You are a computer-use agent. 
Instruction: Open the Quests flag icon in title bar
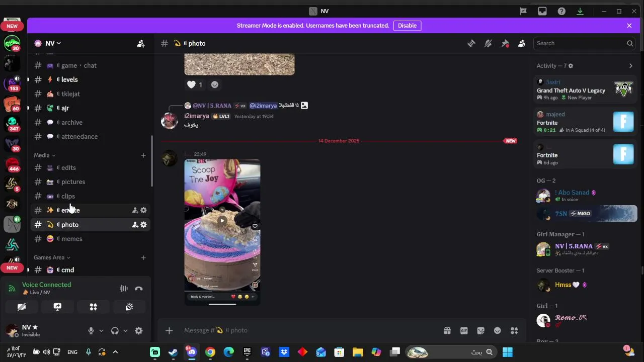pyautogui.click(x=523, y=11)
